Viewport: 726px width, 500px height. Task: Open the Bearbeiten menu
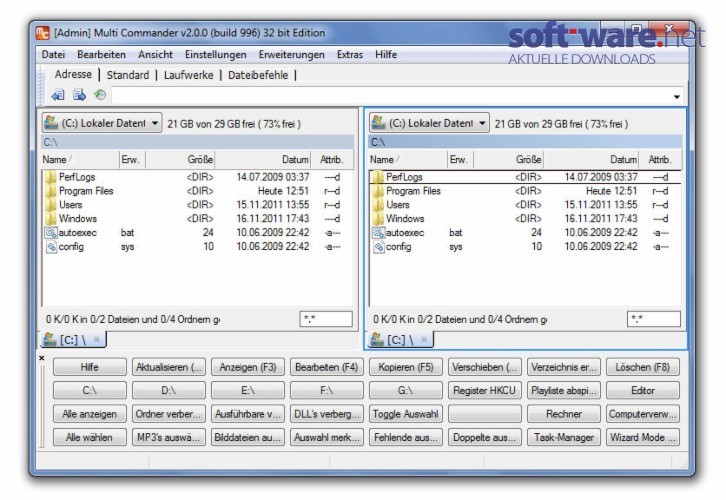[101, 55]
